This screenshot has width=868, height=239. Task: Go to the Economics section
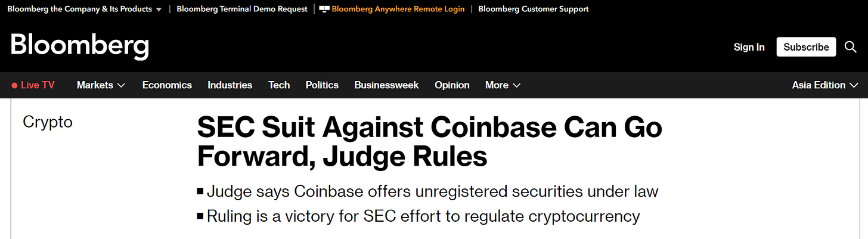point(167,85)
